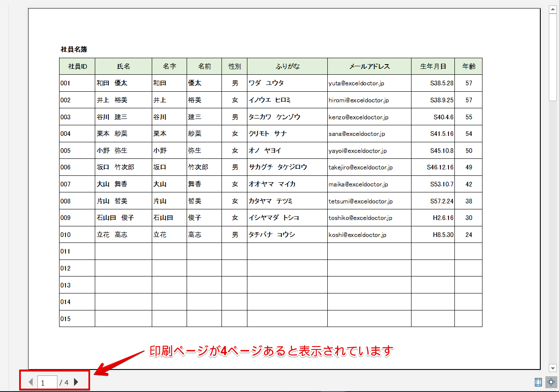This screenshot has height=392, width=559.
Task: Click birthdate S57.2.24
Action: pos(442,201)
